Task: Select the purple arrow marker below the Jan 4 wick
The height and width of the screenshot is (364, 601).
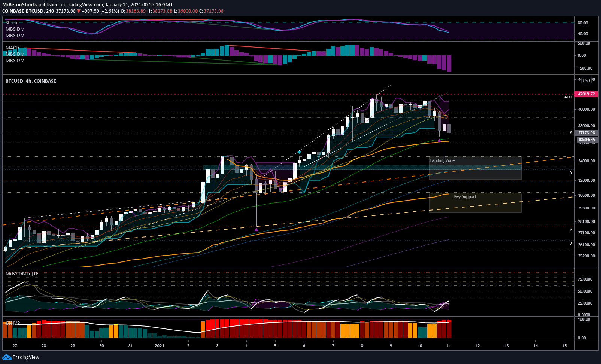Action: click(x=256, y=229)
